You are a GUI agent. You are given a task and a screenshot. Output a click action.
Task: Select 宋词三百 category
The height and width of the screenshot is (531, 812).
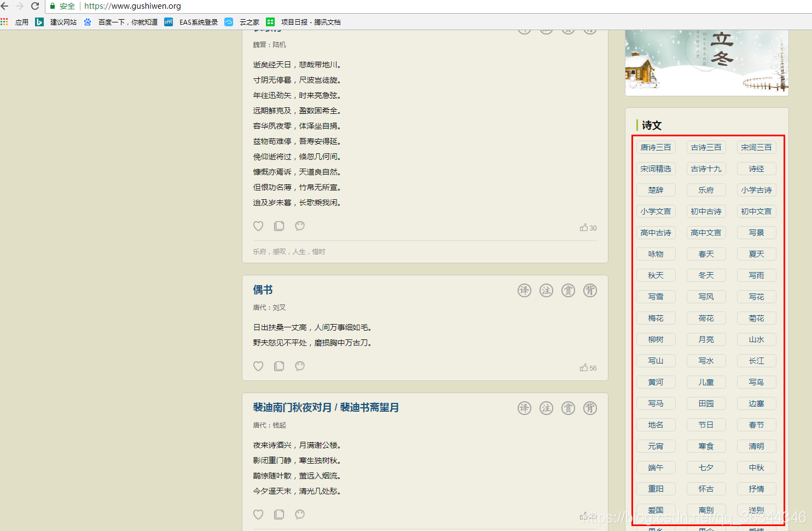coord(757,147)
